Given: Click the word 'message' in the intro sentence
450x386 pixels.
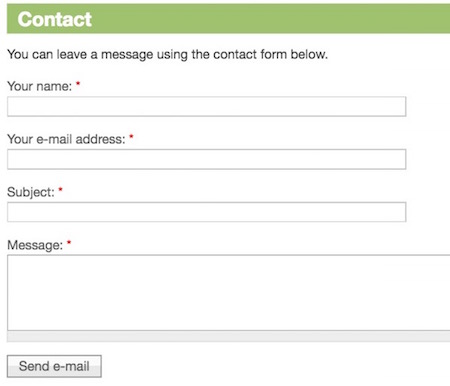Looking at the screenshot, I should (x=127, y=55).
